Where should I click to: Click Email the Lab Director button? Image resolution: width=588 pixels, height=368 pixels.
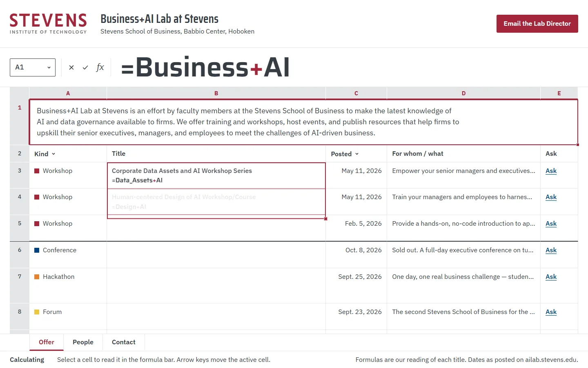coord(537,24)
